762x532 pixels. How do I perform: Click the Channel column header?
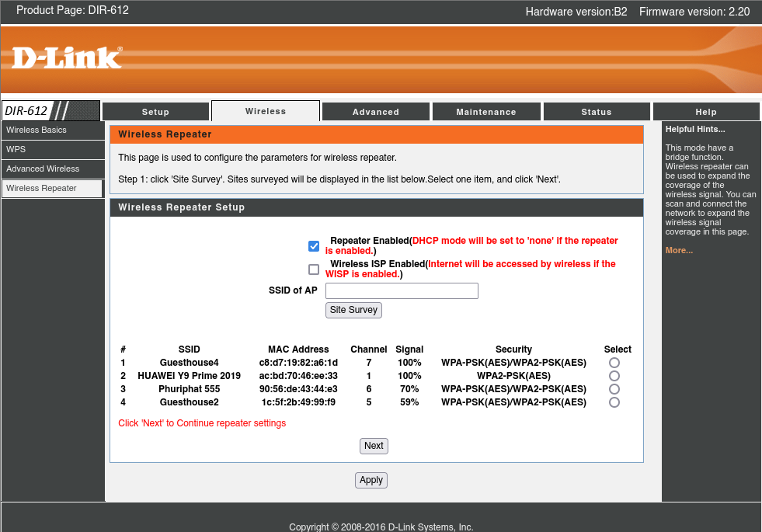click(369, 349)
